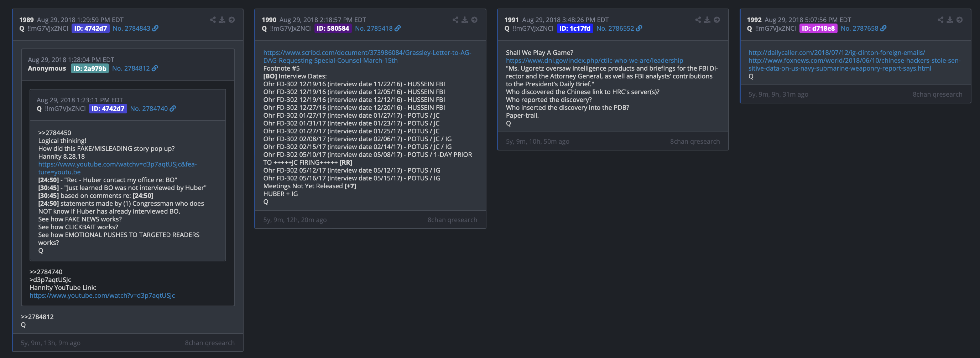Click link icon beside No. 2784812
This screenshot has height=358, width=980.
click(155, 68)
